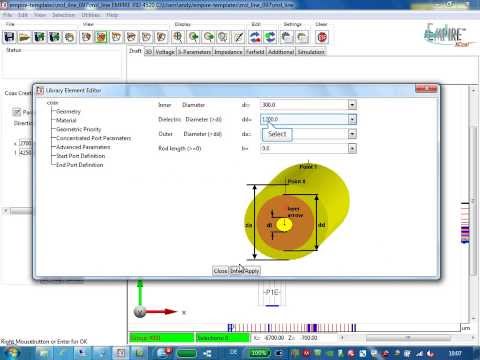Click the fourth Display group magnifier icon
The image size is (480, 360).
point(223,37)
